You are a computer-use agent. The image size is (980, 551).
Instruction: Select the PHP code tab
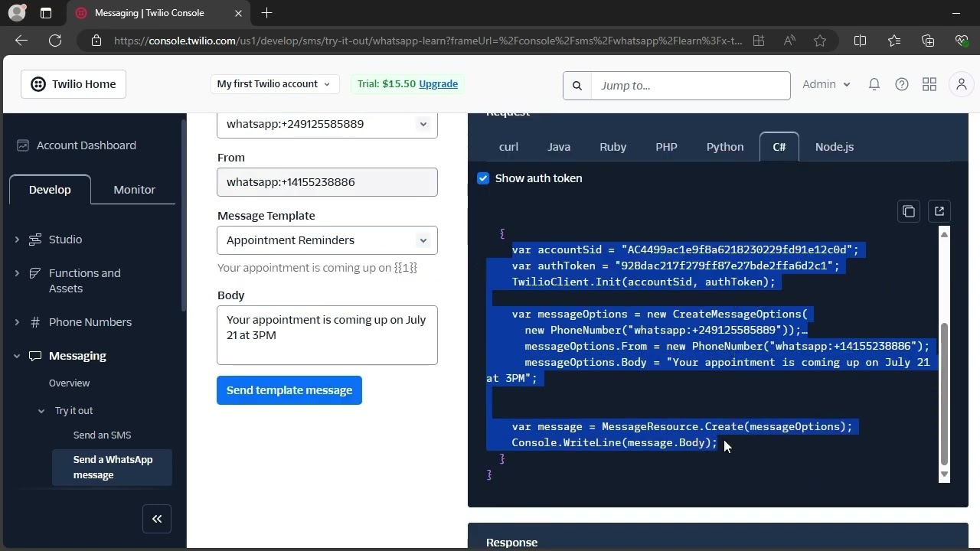pyautogui.click(x=666, y=147)
